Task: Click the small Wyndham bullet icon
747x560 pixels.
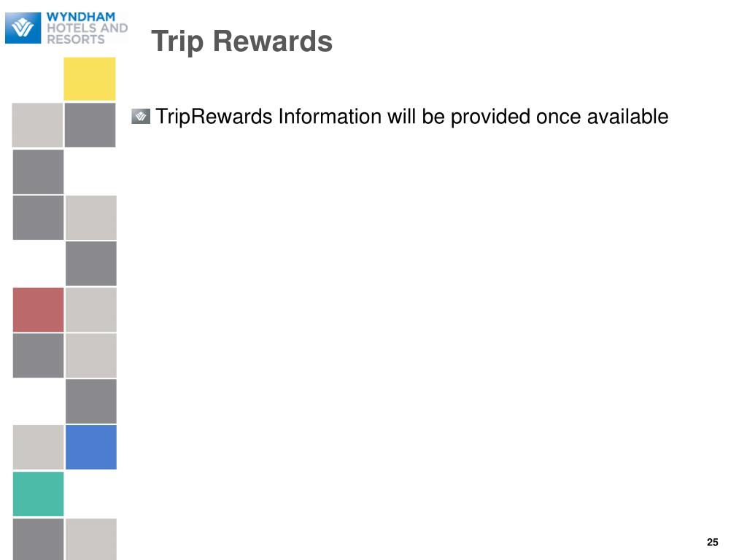Action: pos(141,116)
